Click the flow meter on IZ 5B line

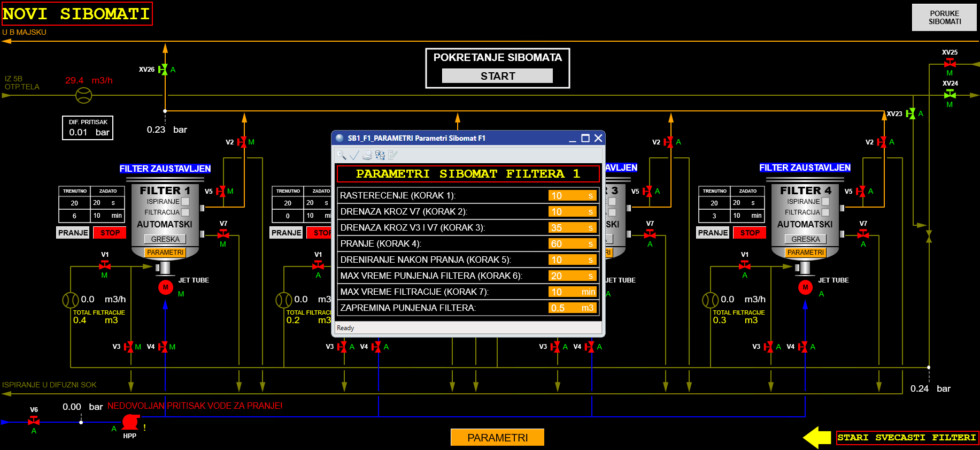[x=83, y=95]
